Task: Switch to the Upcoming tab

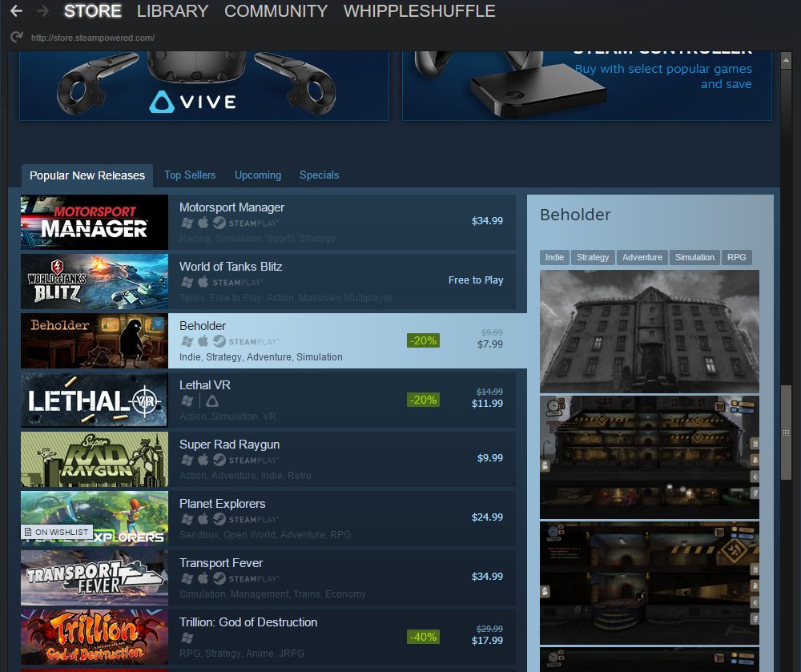Action: [258, 175]
